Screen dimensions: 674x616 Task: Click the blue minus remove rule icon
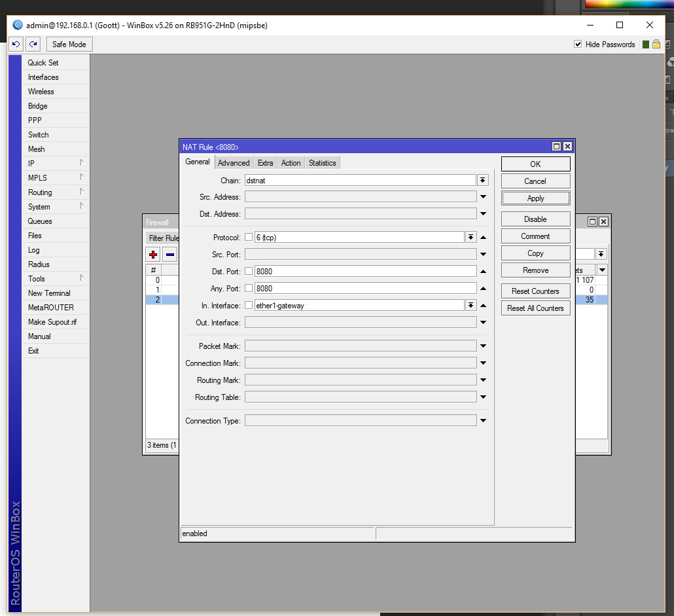pos(170,255)
